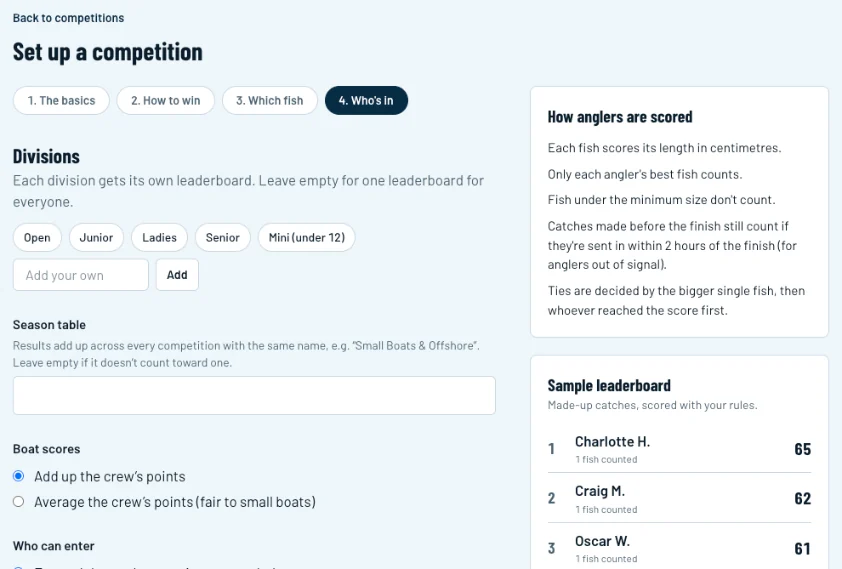842x569 pixels.
Task: Select the Senior division chip
Action: click(x=222, y=237)
